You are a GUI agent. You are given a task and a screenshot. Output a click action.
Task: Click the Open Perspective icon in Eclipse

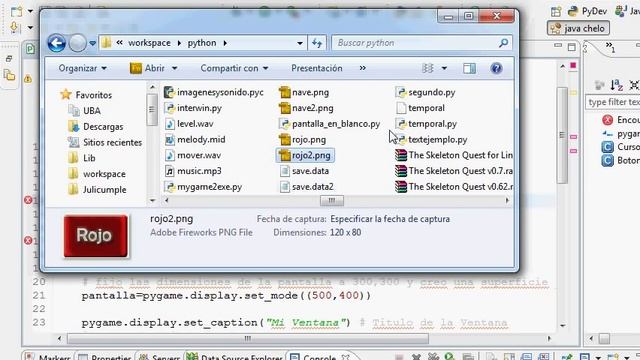[x=556, y=11]
